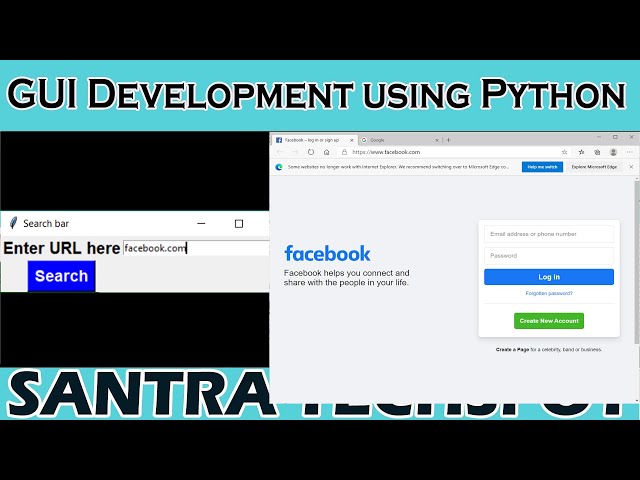Open the browser profile icon
The image size is (640, 480).
pyautogui.click(x=613, y=152)
